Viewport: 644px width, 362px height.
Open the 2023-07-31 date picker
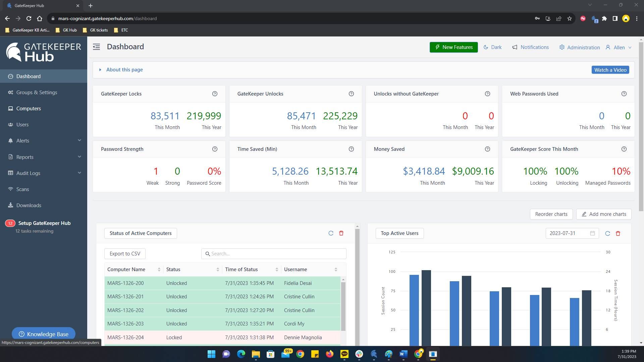pyautogui.click(x=572, y=233)
